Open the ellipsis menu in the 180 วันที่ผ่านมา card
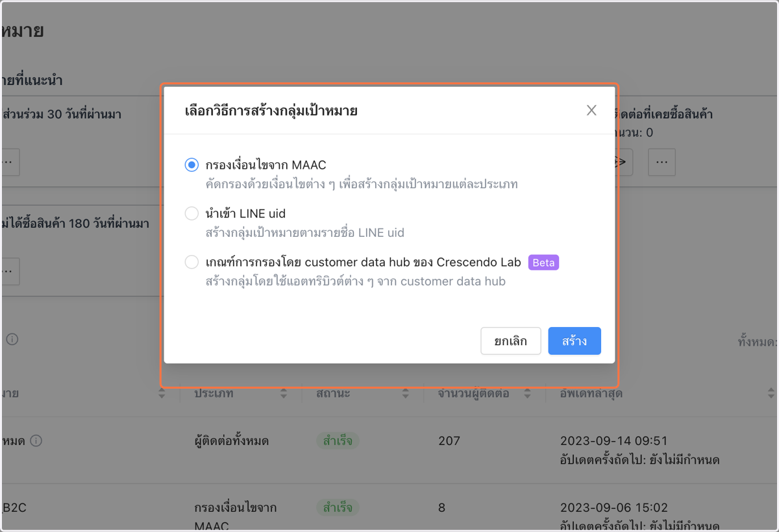 pos(9,271)
